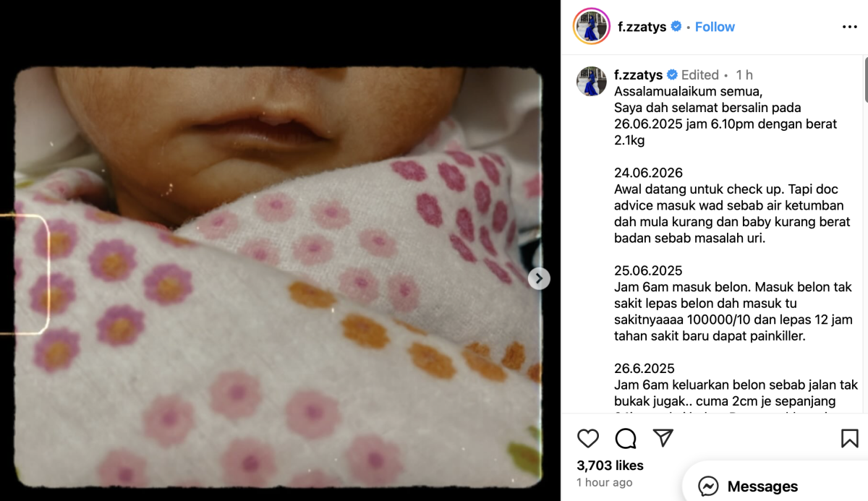Click the '1 hour ago' timestamp

604,482
